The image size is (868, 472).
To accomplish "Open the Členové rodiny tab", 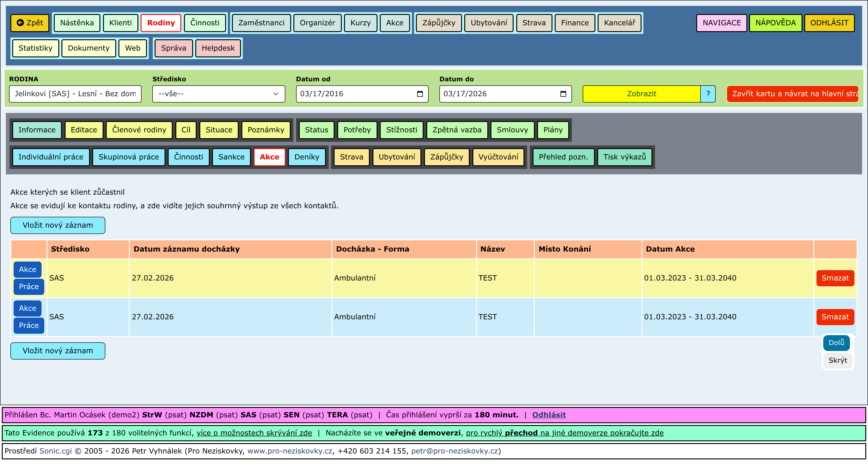I will 139,130.
